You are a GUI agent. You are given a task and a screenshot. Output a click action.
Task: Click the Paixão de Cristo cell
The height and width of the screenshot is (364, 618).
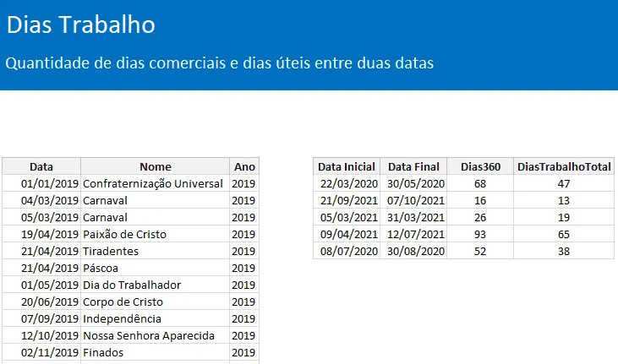(156, 235)
